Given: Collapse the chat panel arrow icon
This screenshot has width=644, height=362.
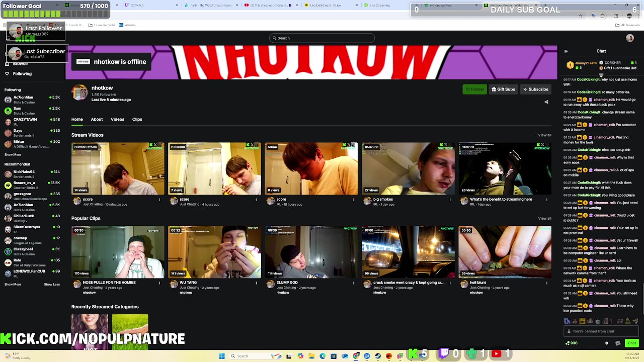Looking at the screenshot, I should point(566,51).
